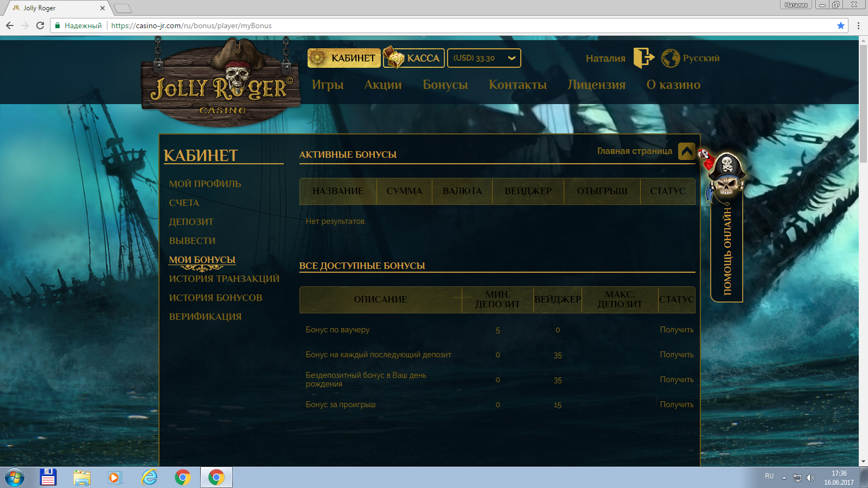Go to the Бонусы menu item
The height and width of the screenshot is (488, 868).
445,85
